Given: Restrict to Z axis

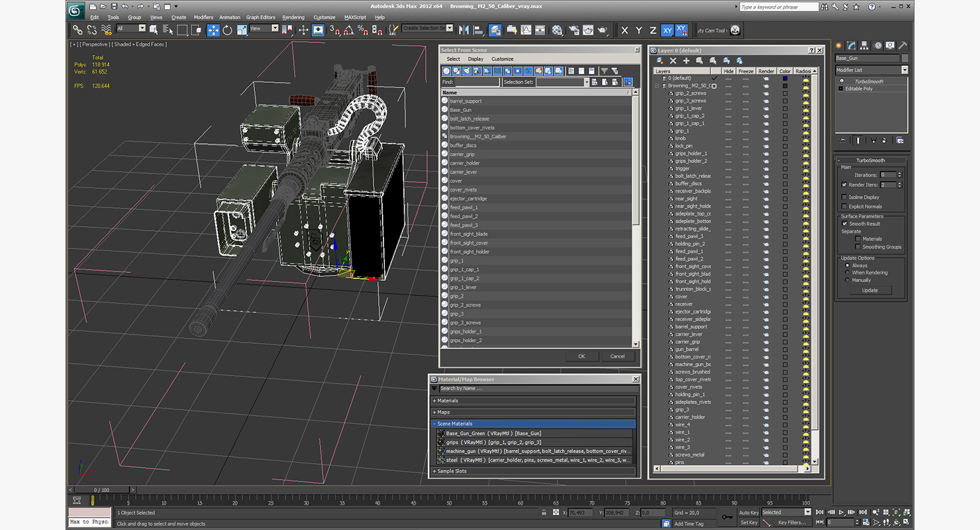Looking at the screenshot, I should (653, 30).
